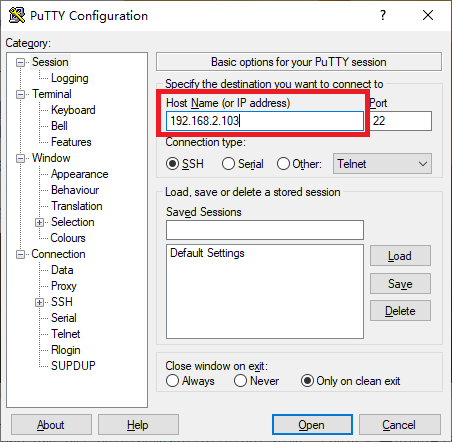
Task: Load the selected saved session
Action: pyautogui.click(x=400, y=256)
